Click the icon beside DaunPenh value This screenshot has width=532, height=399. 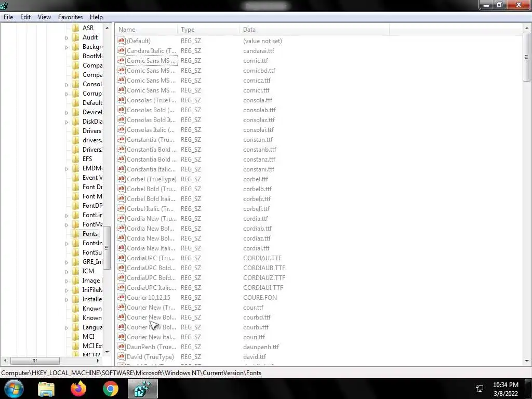(122, 347)
